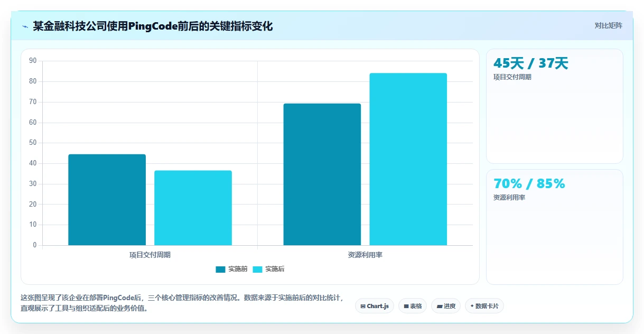The width and height of the screenshot is (644, 334).
Task: Click the 实施前 bar for 项目交付周期
Action: pos(107,200)
